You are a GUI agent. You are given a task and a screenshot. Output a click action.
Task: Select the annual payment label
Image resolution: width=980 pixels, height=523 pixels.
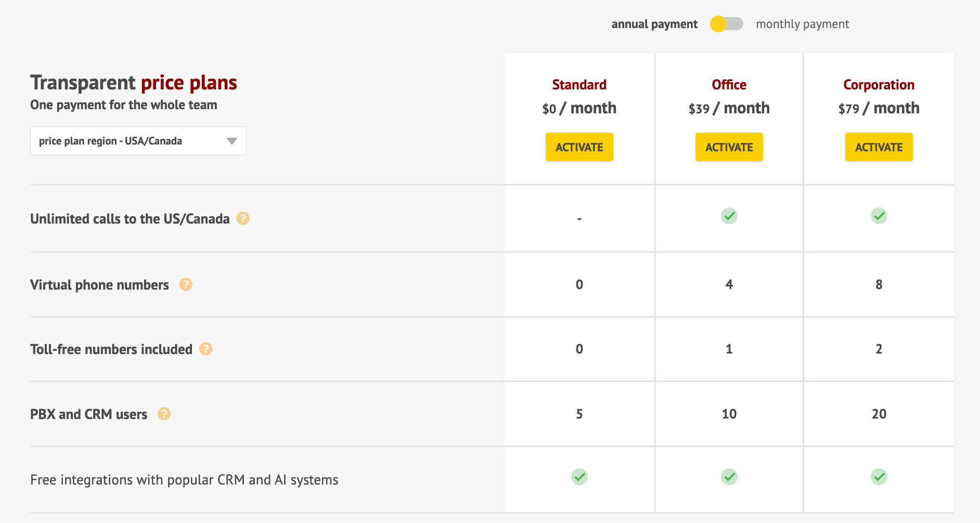[654, 23]
